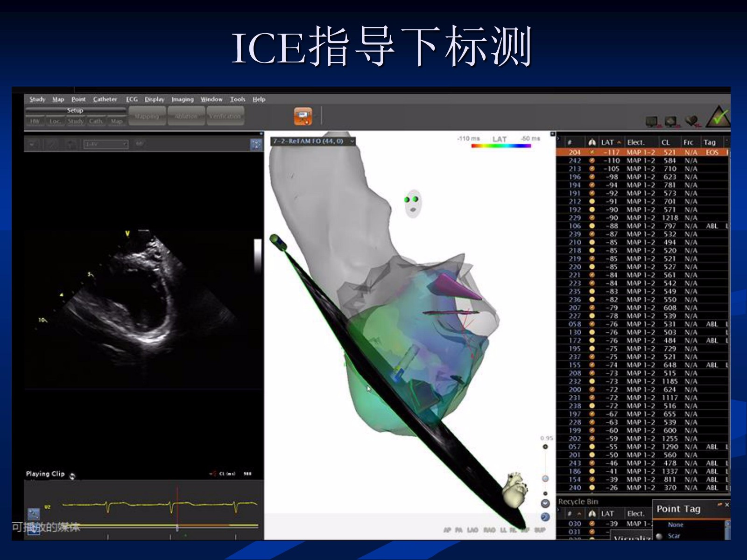Open the Help menu
The height and width of the screenshot is (560, 747).
(259, 99)
